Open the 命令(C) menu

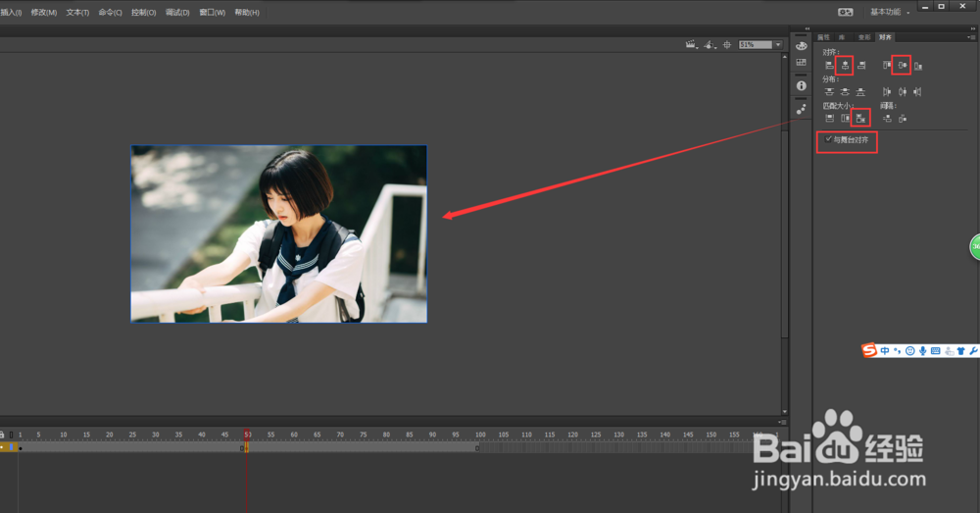110,13
